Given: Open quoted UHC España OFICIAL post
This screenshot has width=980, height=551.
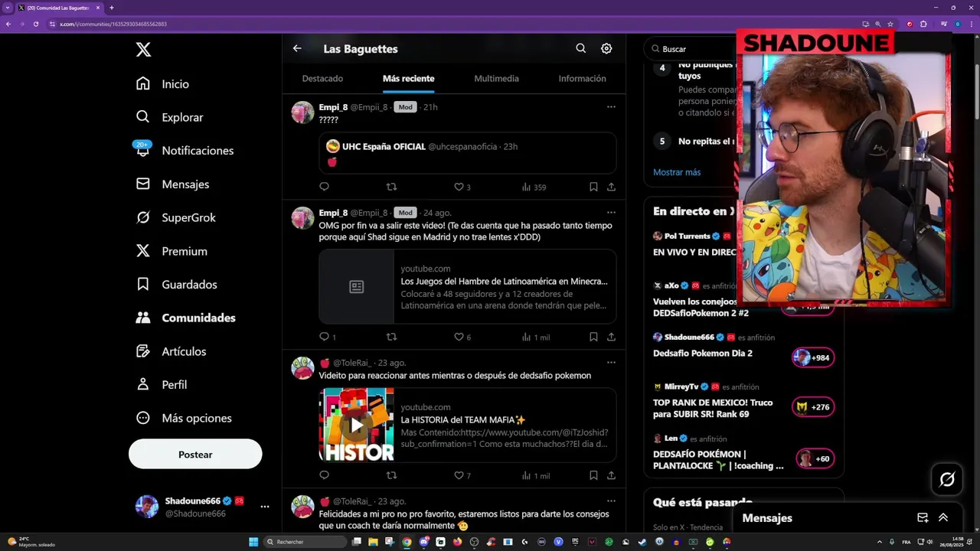Looking at the screenshot, I should coord(468,153).
